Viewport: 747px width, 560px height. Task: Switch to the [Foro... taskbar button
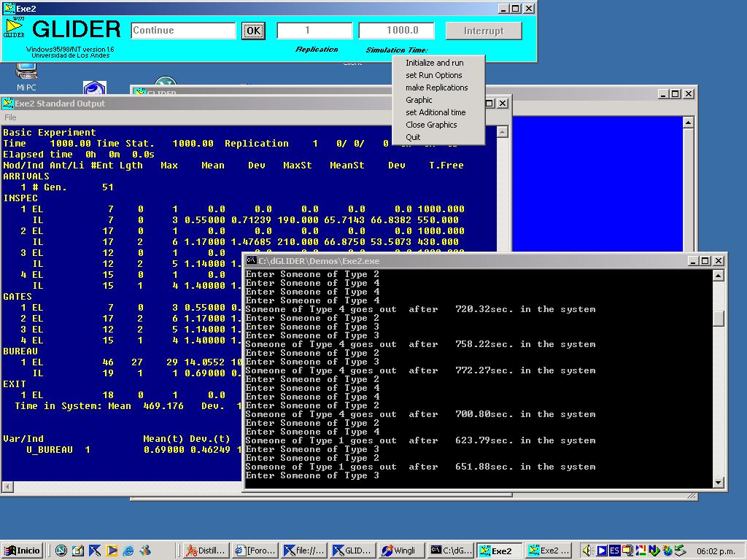pyautogui.click(x=255, y=551)
